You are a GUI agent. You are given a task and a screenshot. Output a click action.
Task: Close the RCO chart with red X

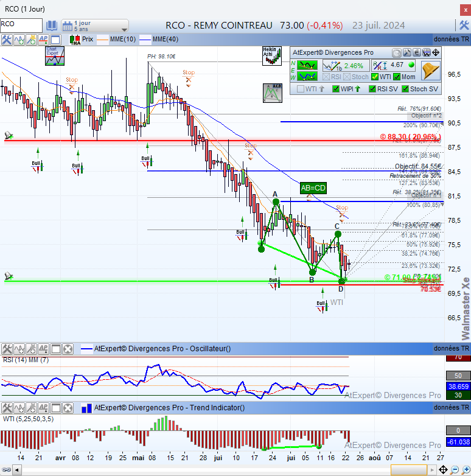coord(466,10)
